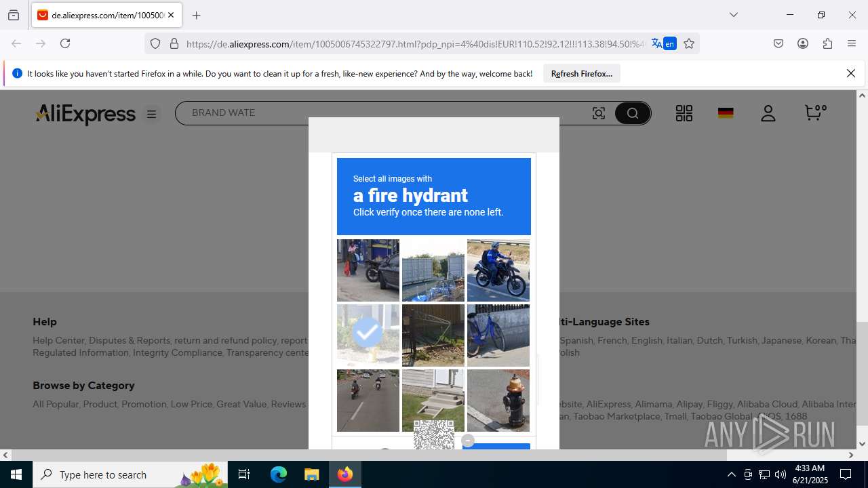868x488 pixels.
Task: Open 'Disputes & Reports' footer link
Action: click(x=130, y=340)
